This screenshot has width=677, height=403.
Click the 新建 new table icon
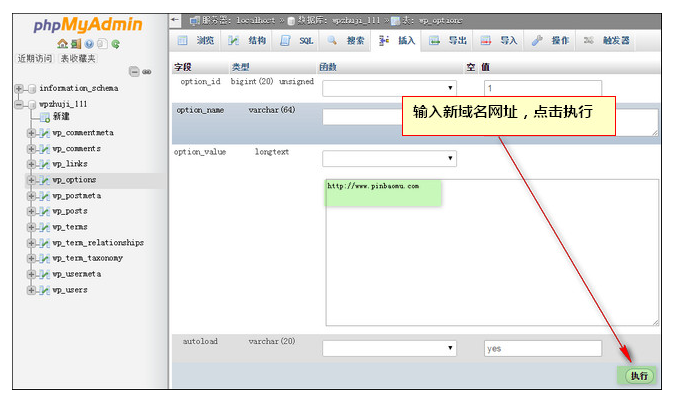point(44,117)
